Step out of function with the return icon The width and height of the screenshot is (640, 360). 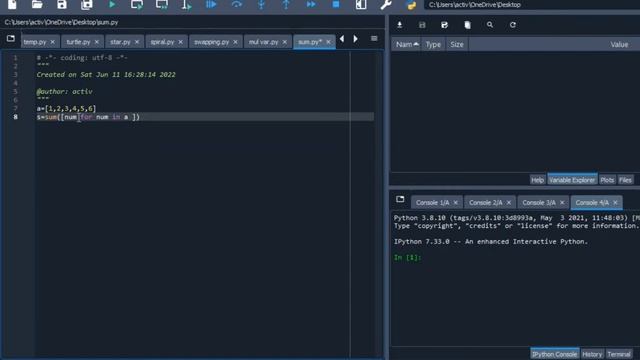[286, 4]
